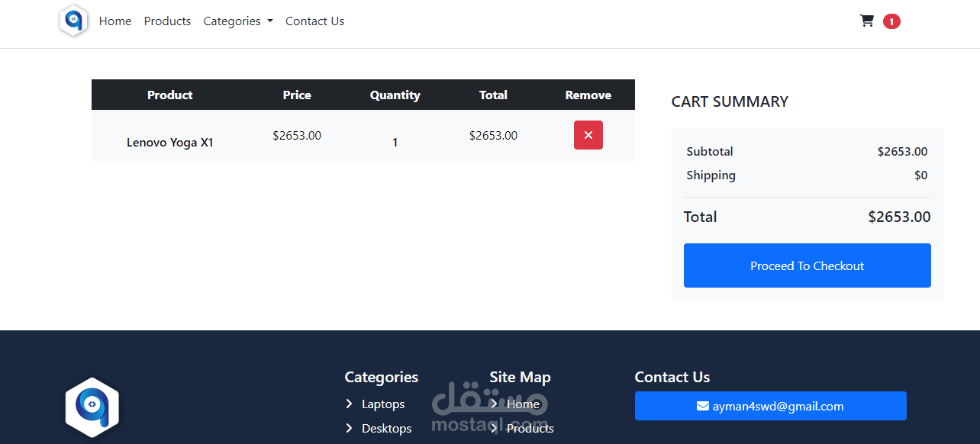Open the shopping cart icon
980x444 pixels.
(x=867, y=21)
